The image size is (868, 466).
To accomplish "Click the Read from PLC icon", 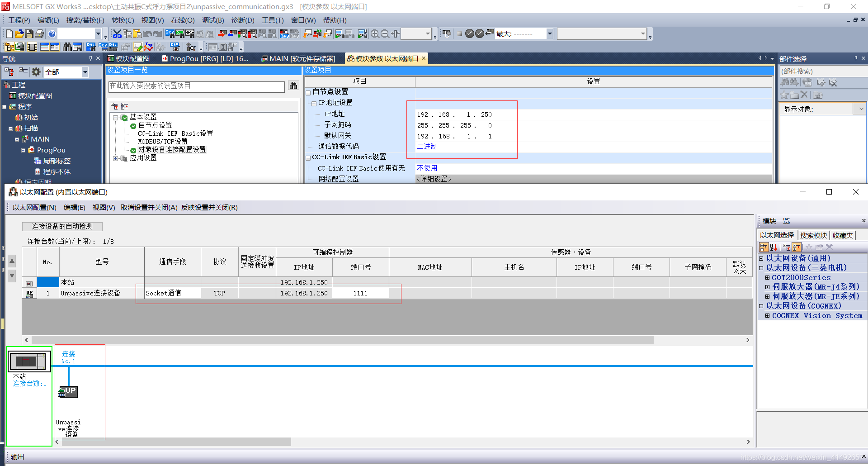I will click(x=232, y=34).
